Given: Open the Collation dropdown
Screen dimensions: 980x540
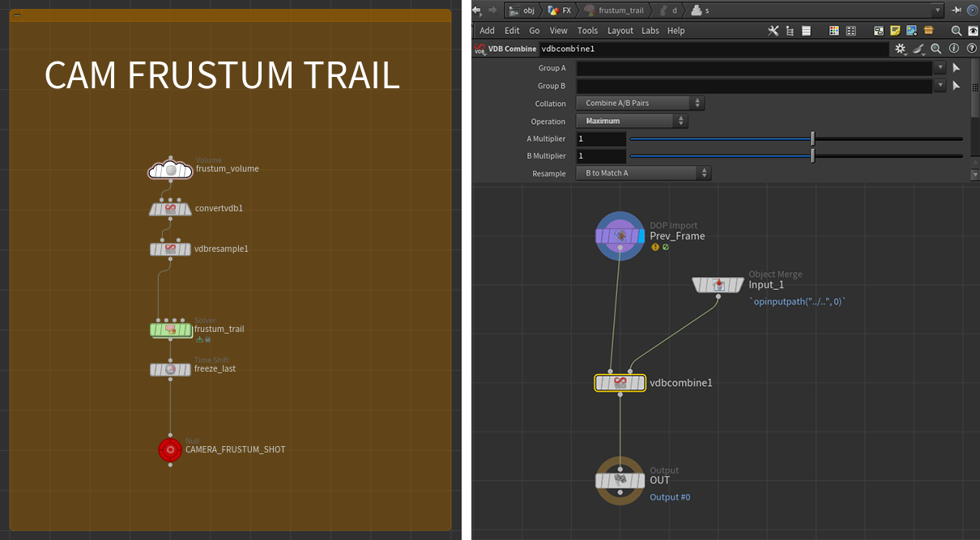Looking at the screenshot, I should pyautogui.click(x=640, y=103).
